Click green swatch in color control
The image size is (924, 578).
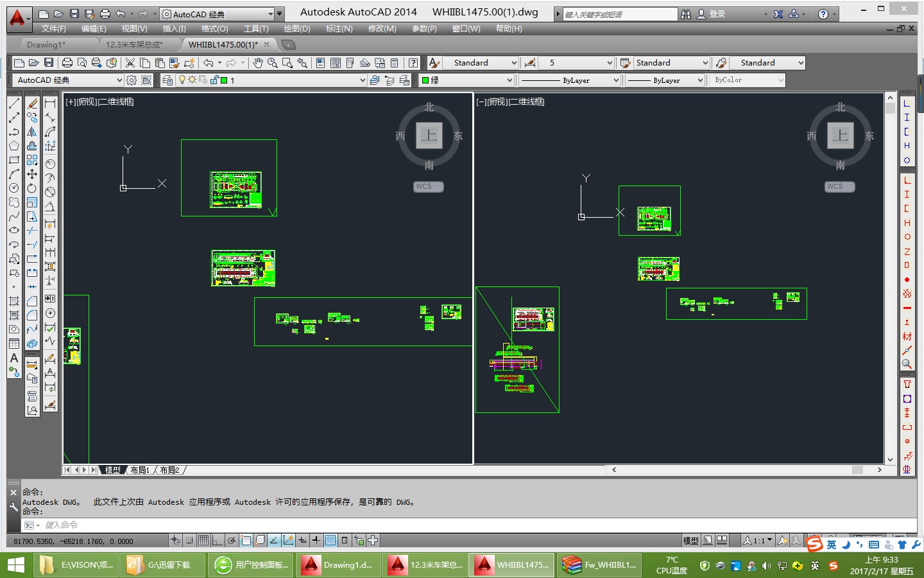click(x=425, y=80)
